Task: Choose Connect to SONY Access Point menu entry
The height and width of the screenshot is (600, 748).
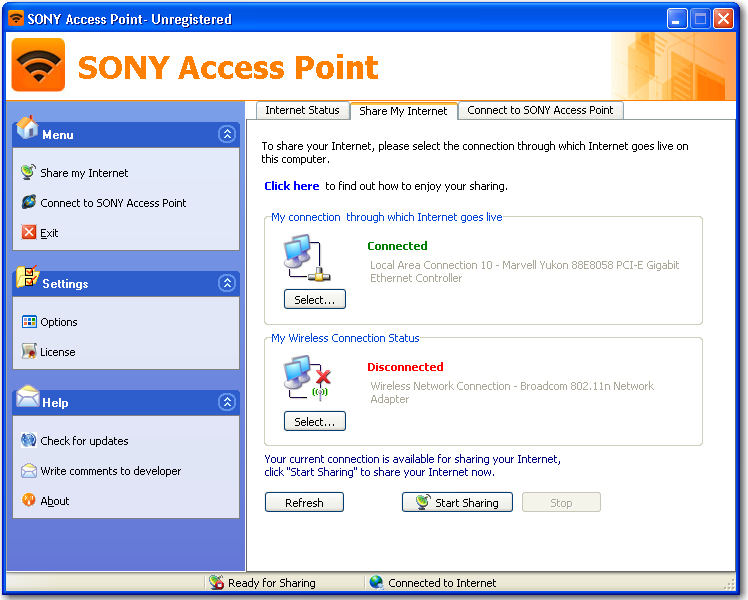Action: point(113,203)
